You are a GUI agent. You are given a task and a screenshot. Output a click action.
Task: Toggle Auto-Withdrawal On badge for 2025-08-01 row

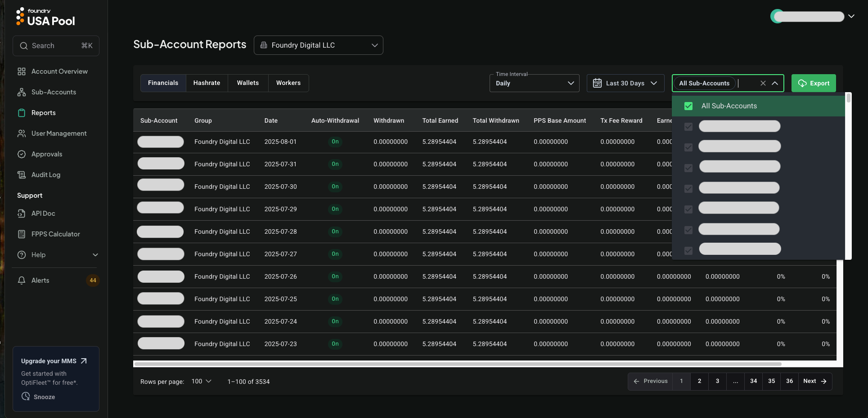pyautogui.click(x=335, y=142)
